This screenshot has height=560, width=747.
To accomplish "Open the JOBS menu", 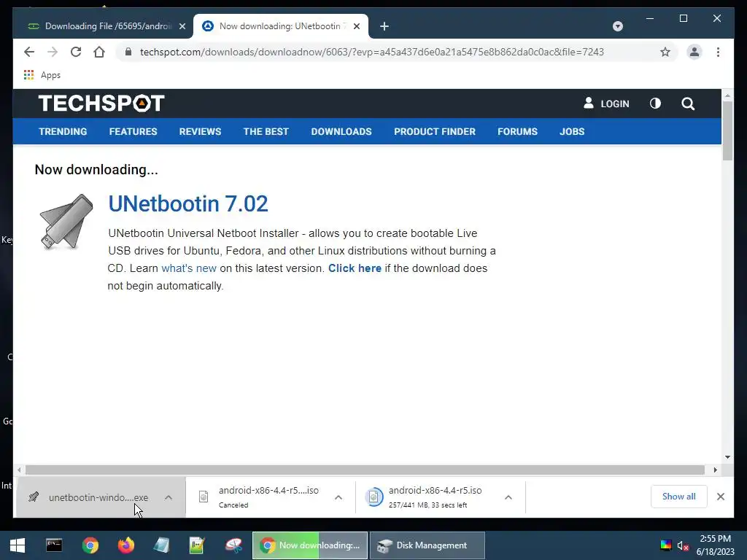I will coord(572,131).
